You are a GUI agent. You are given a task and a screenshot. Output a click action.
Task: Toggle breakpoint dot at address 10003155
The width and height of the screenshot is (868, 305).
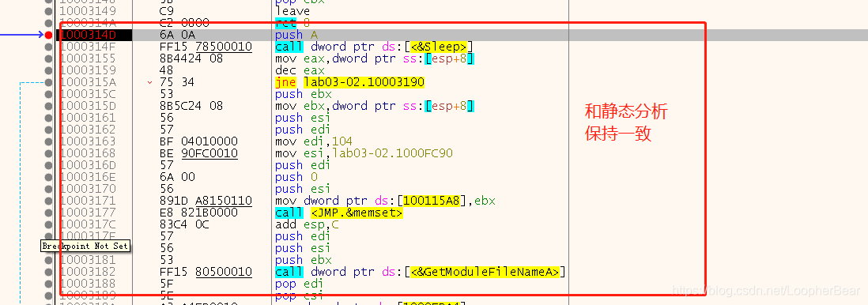point(49,58)
